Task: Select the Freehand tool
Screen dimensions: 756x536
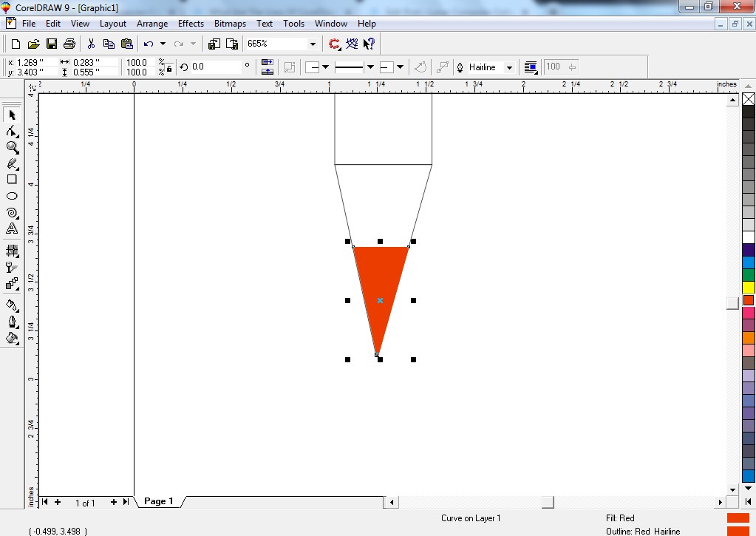Action: click(12, 163)
